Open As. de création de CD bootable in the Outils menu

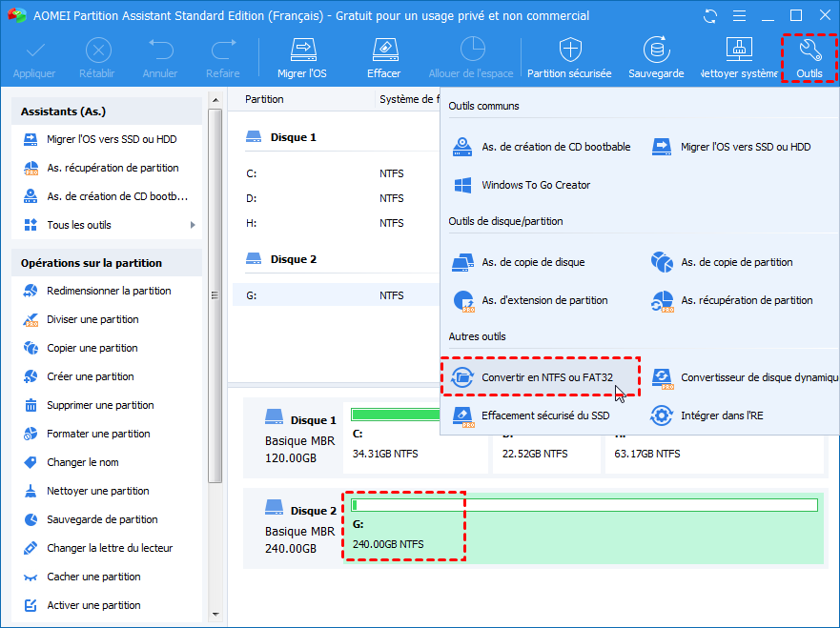[543, 147]
